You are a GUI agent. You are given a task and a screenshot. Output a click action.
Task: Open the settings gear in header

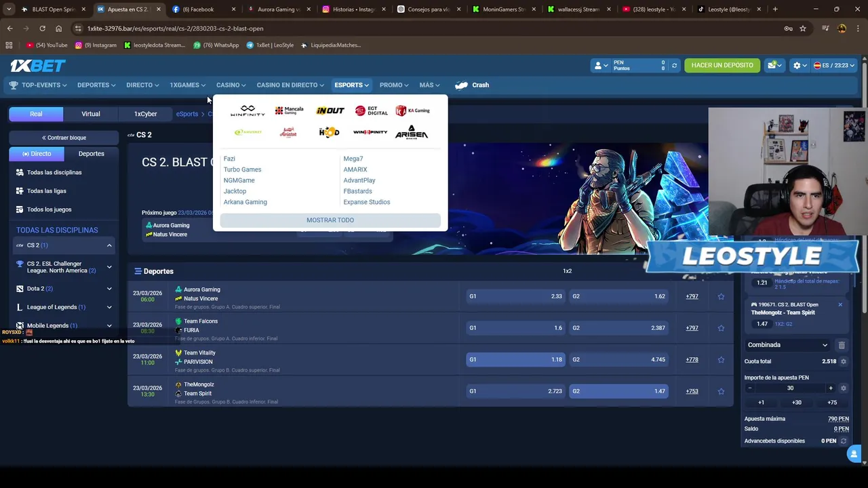click(800, 66)
